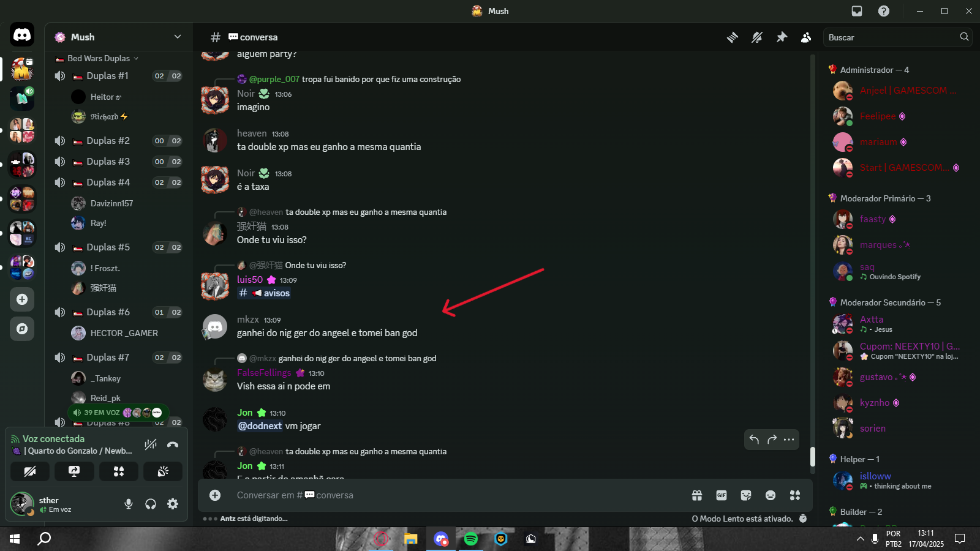
Task: Open luis50's profile from username
Action: [250, 280]
